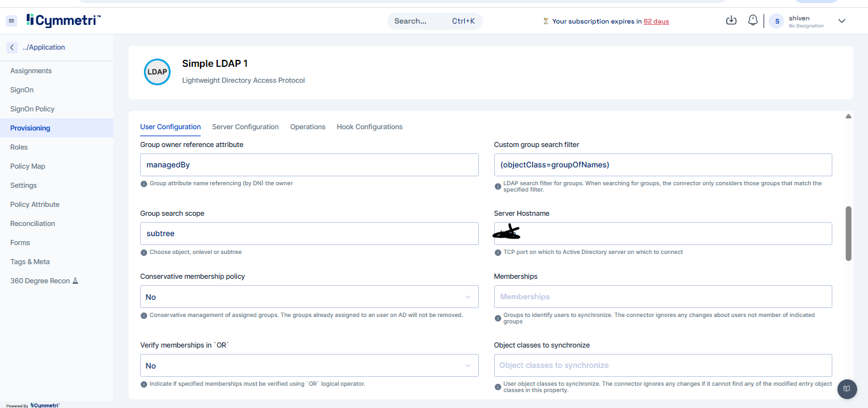The height and width of the screenshot is (408, 868).
Task: Open the download icon in header
Action: pos(732,21)
